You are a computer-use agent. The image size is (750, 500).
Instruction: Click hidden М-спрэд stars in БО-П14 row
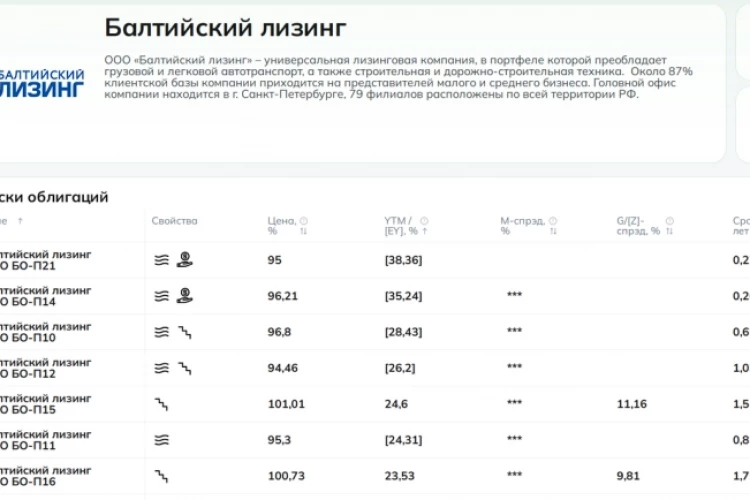point(515,294)
